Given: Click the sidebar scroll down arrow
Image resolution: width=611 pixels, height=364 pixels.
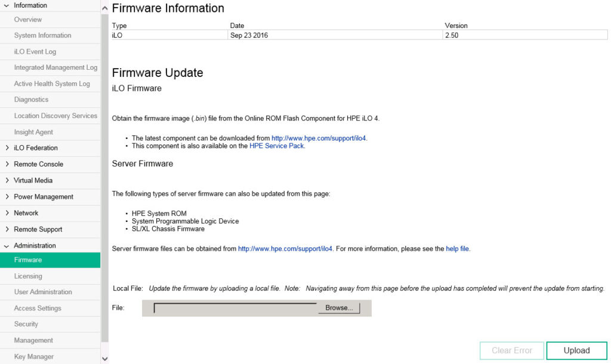Looking at the screenshot, I should pyautogui.click(x=104, y=359).
